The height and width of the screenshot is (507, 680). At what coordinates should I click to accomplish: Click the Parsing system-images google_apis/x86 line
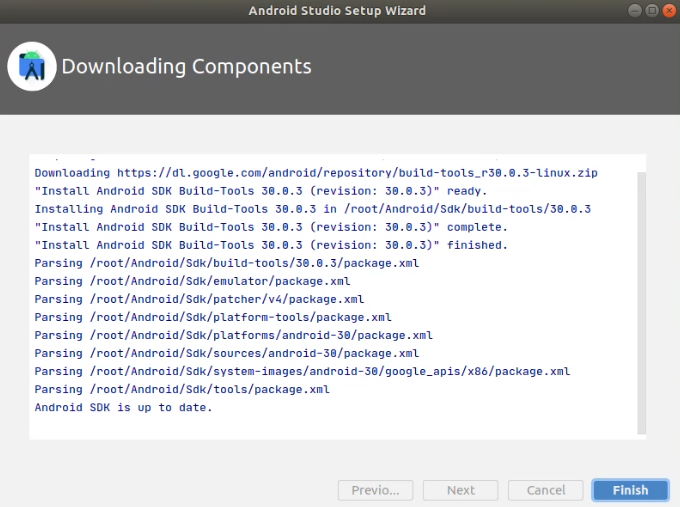(x=302, y=371)
